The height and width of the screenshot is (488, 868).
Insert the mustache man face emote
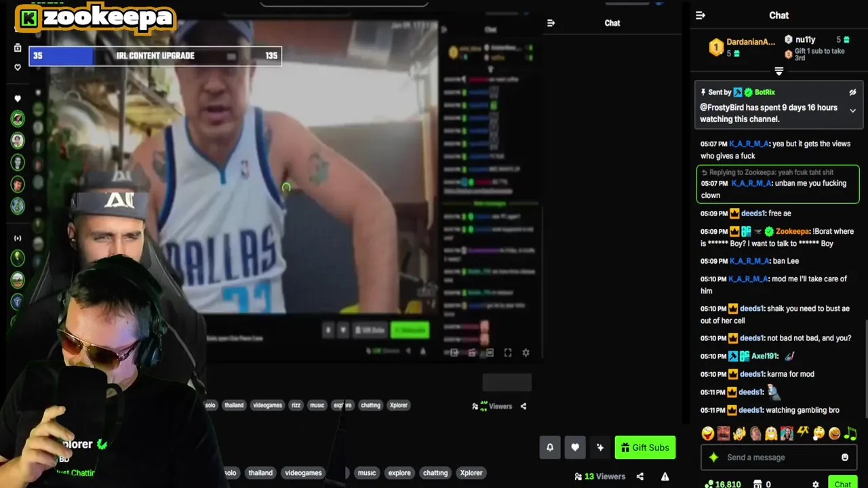(724, 433)
